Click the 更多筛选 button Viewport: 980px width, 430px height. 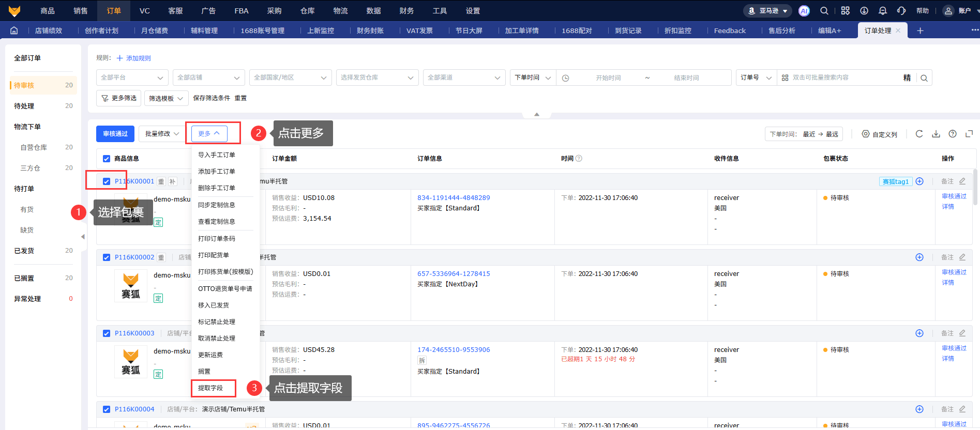click(x=119, y=98)
